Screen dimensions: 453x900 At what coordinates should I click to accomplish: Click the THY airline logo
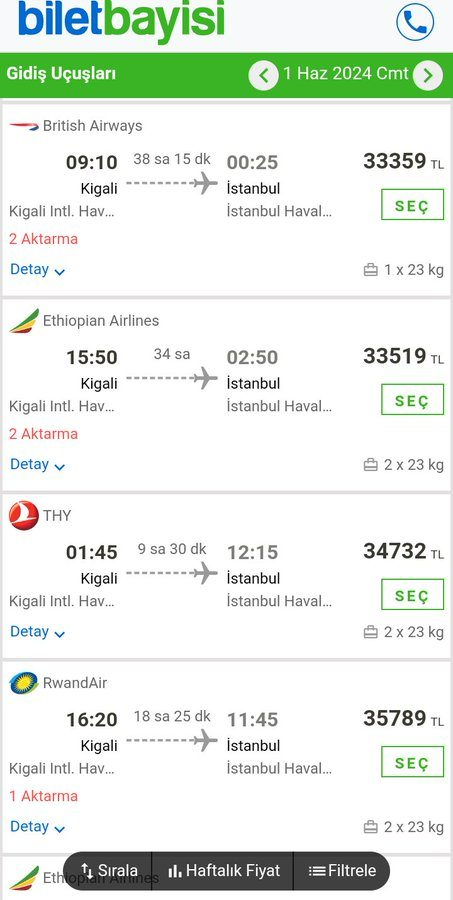tap(24, 515)
